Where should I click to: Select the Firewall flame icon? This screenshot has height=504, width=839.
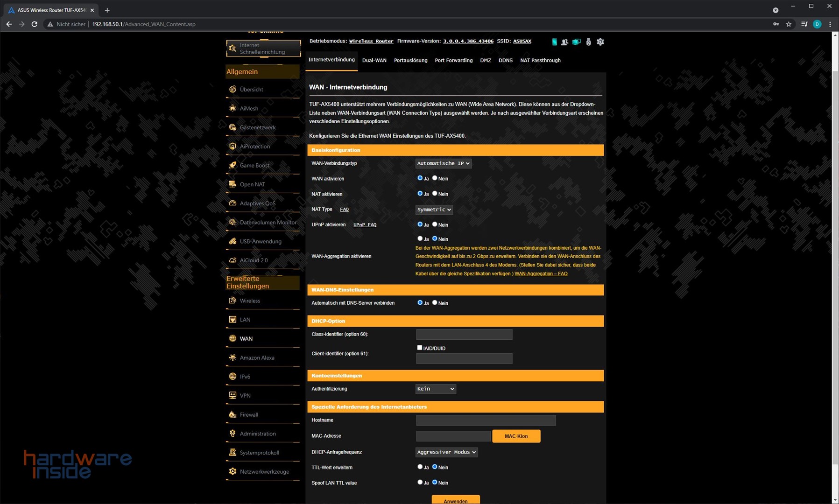[x=233, y=414]
